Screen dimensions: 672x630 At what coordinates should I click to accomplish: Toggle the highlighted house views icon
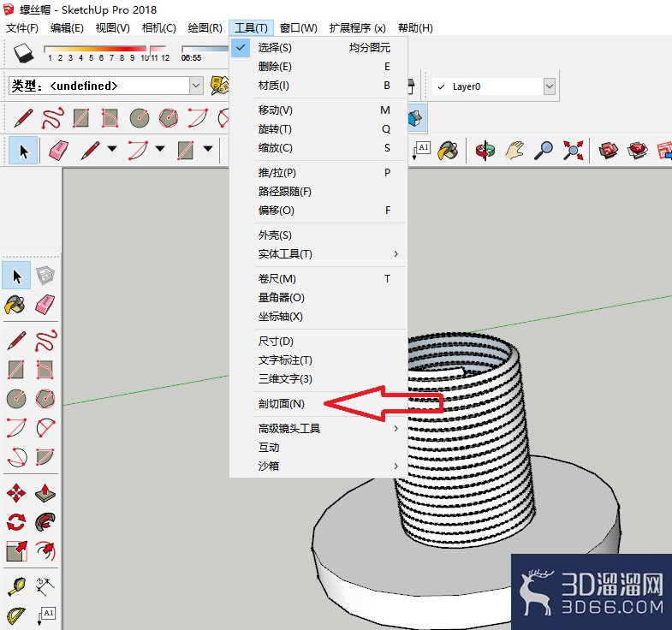click(x=416, y=118)
